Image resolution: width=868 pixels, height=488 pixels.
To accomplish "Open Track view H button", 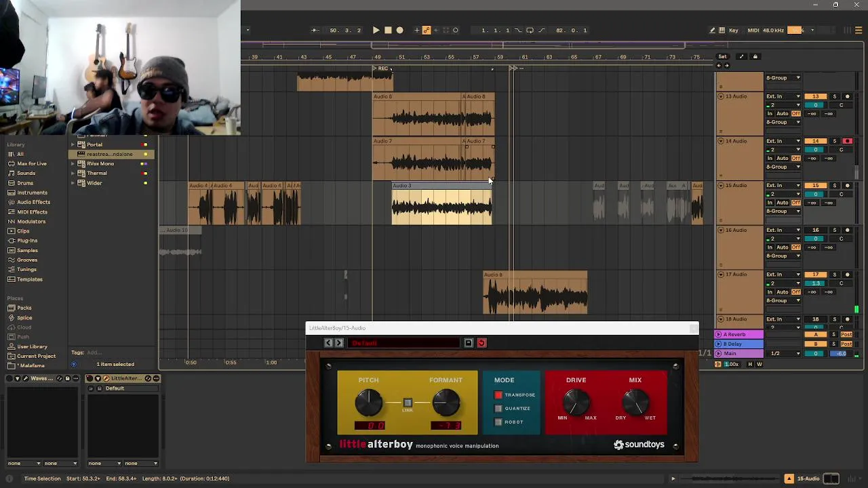I will click(x=750, y=364).
